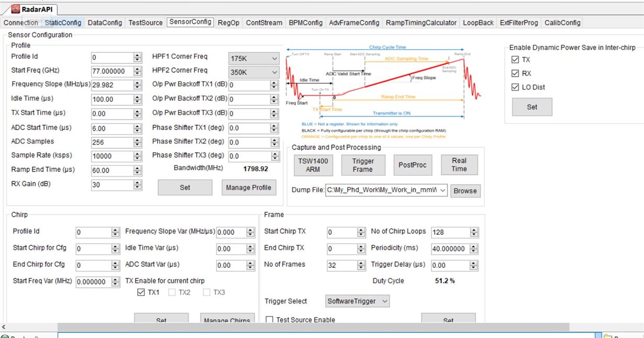Click the ADC Start Time input field
The height and width of the screenshot is (338, 644).
[112, 128]
